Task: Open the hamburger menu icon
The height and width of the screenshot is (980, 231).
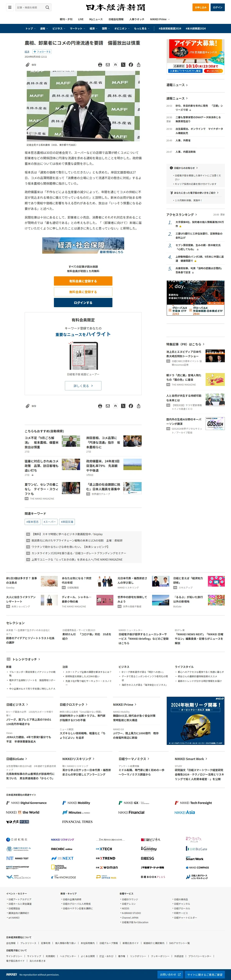Action: [9, 7]
